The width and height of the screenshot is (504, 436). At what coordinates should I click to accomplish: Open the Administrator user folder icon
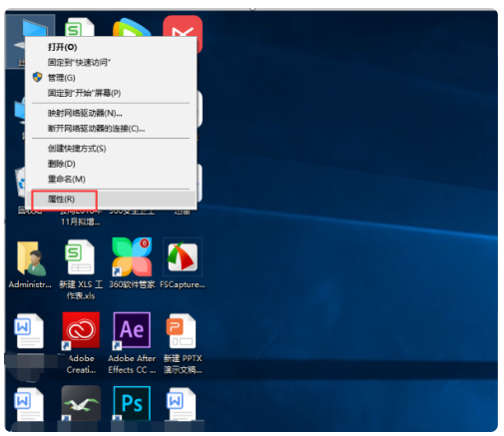[31, 258]
